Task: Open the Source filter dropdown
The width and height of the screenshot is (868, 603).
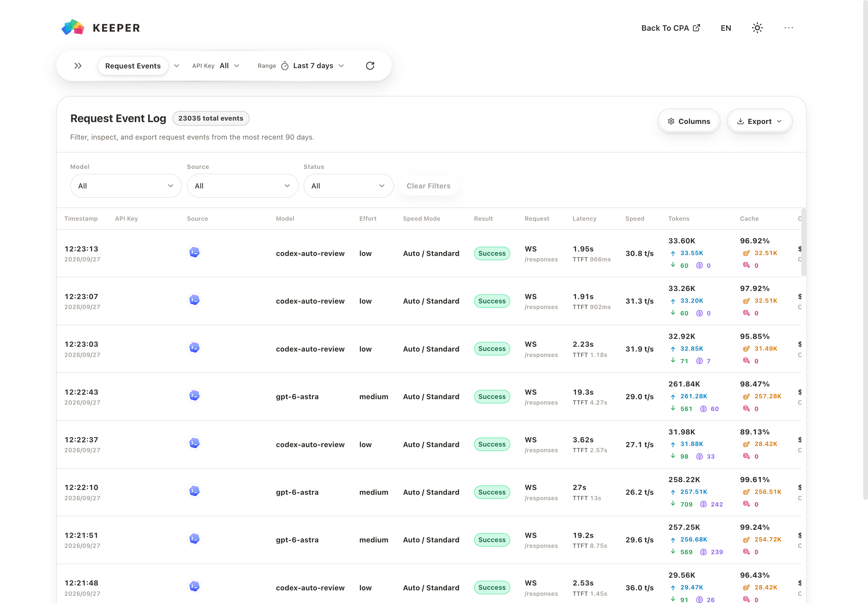Action: (243, 185)
